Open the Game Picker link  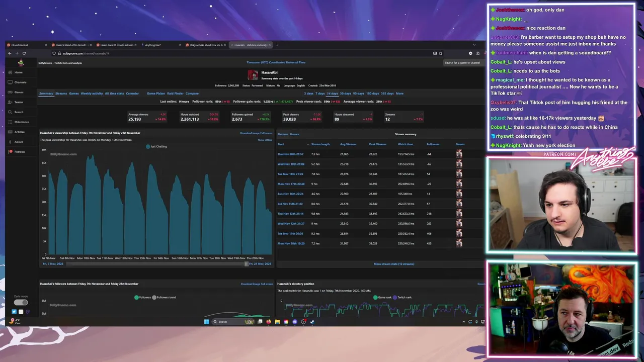pos(156,94)
